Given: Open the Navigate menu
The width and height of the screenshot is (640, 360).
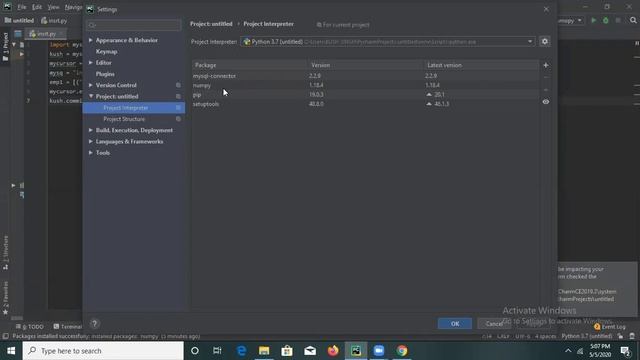Looking at the screenshot, I should (73, 7).
